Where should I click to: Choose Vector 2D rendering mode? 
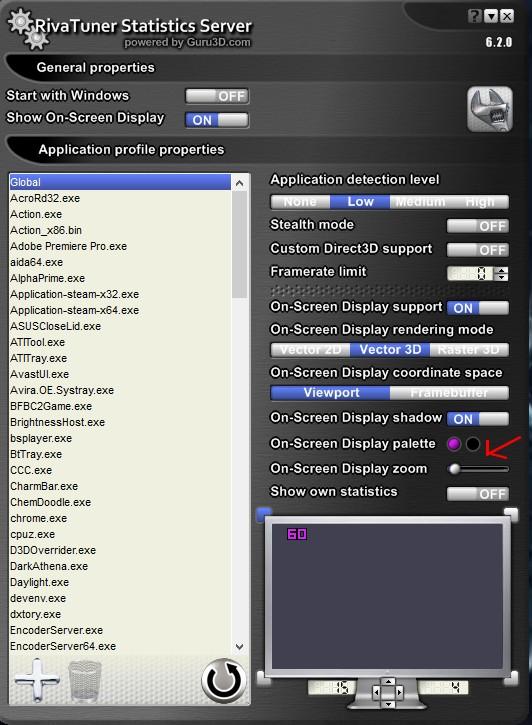pyautogui.click(x=311, y=350)
